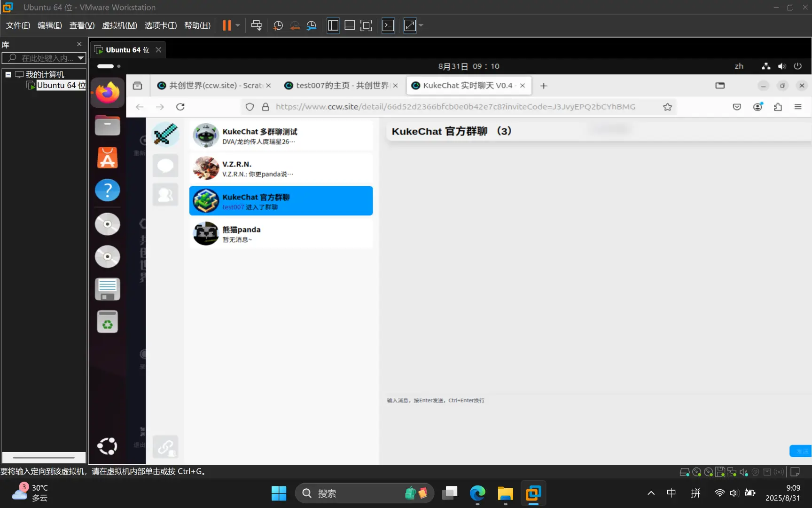The image size is (812, 508).
Task: Click the blue send message button
Action: point(801,451)
